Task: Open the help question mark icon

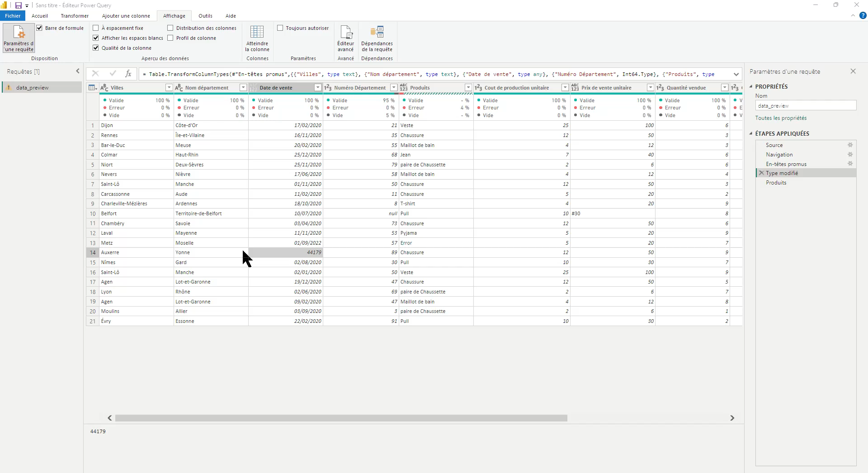Action: pos(863,15)
